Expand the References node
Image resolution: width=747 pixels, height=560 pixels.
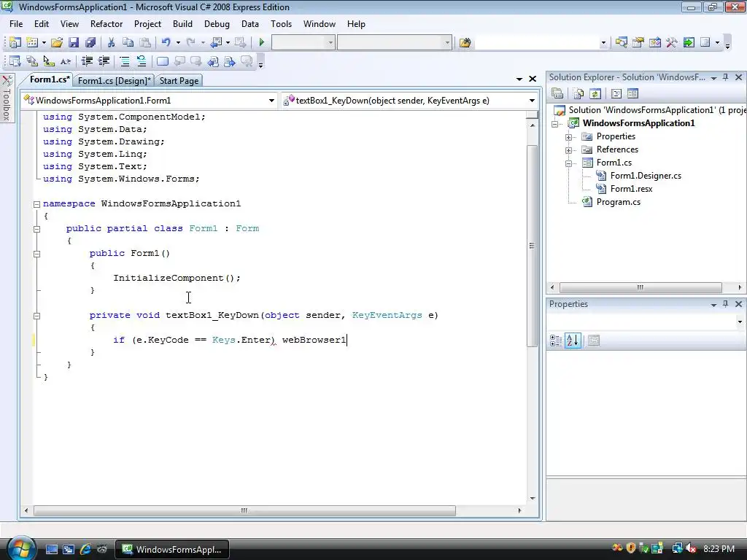point(568,150)
